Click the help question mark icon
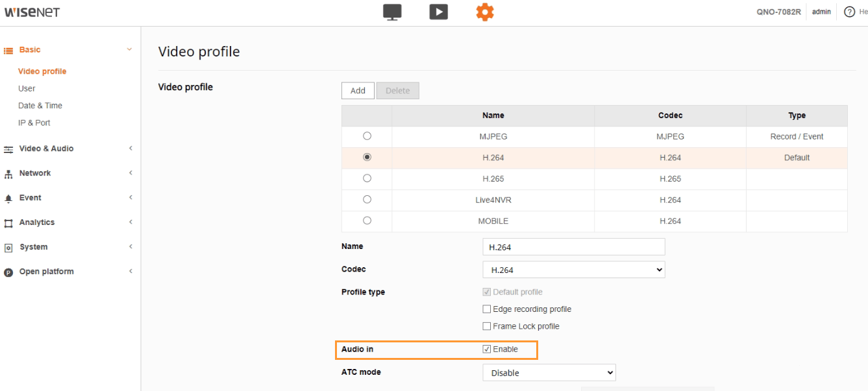The image size is (868, 391). (849, 12)
